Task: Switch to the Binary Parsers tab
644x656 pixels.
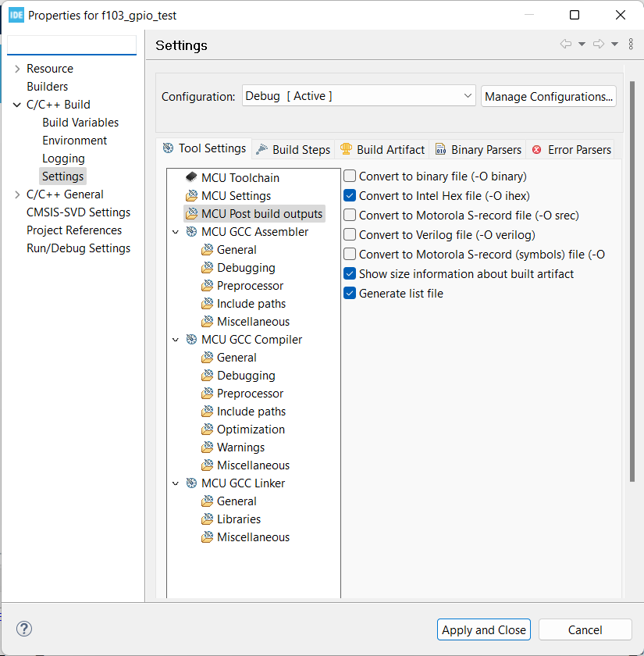Action: click(479, 149)
